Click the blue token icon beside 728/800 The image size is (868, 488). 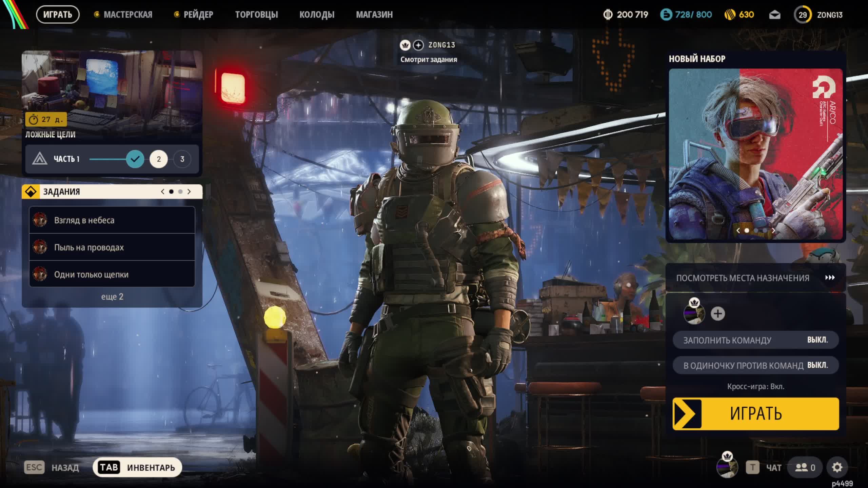pos(666,15)
